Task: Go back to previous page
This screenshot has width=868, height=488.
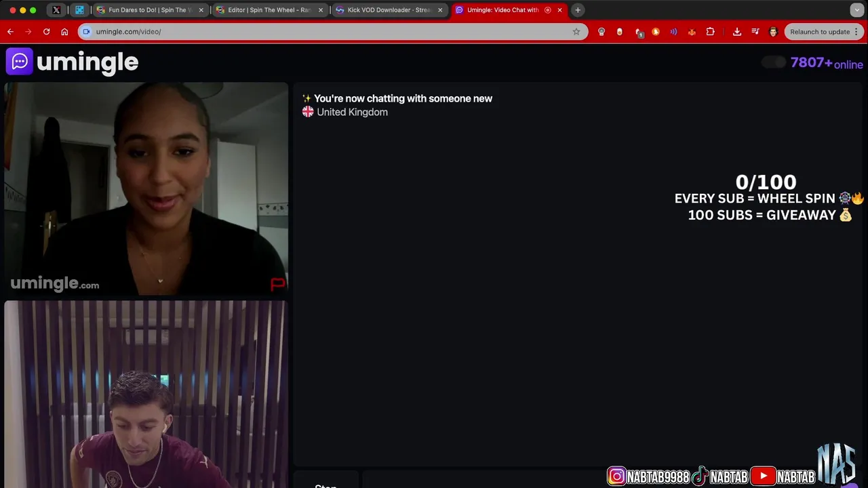Action: (10, 32)
